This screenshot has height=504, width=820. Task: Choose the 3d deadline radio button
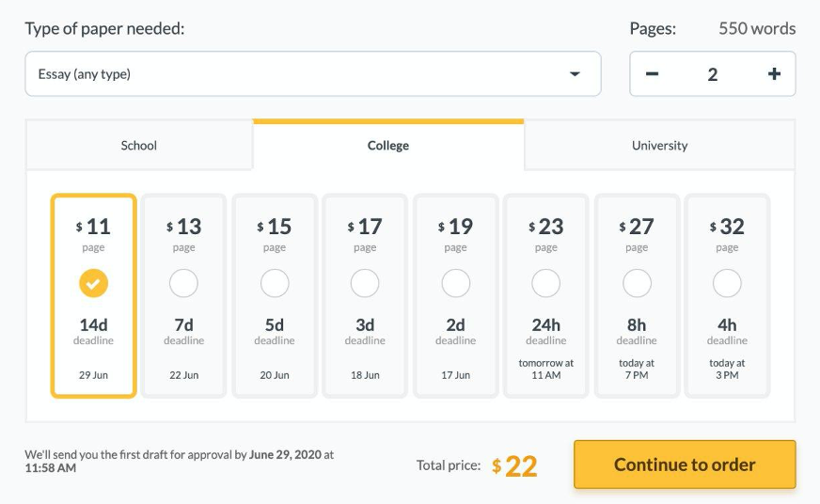365,282
